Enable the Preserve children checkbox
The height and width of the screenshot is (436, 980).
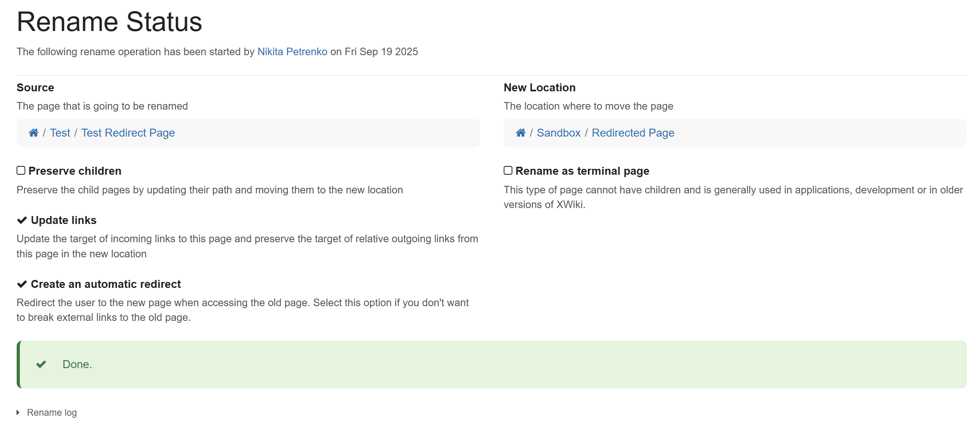click(21, 170)
